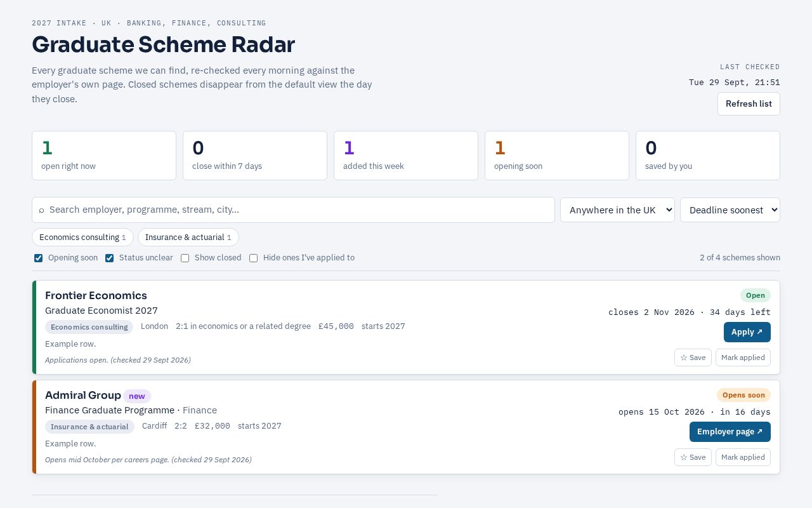
Task: Click the green Open status badge
Action: 756,295
